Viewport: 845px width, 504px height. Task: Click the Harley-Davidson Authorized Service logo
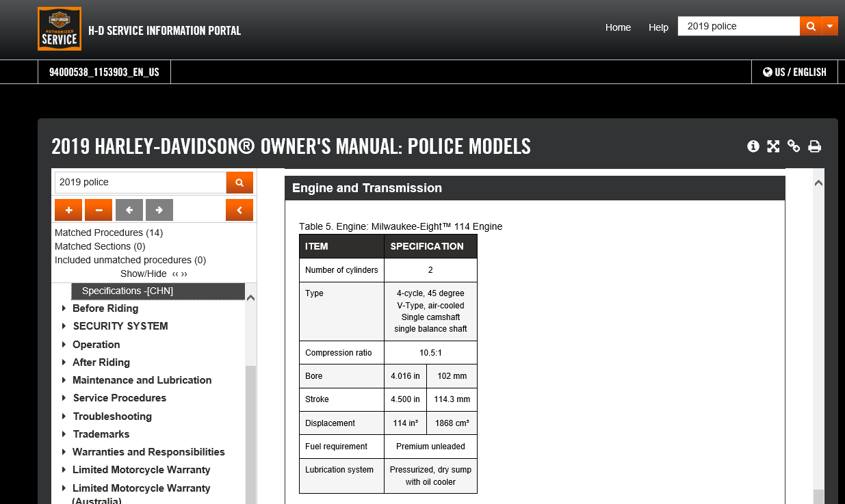pos(60,29)
